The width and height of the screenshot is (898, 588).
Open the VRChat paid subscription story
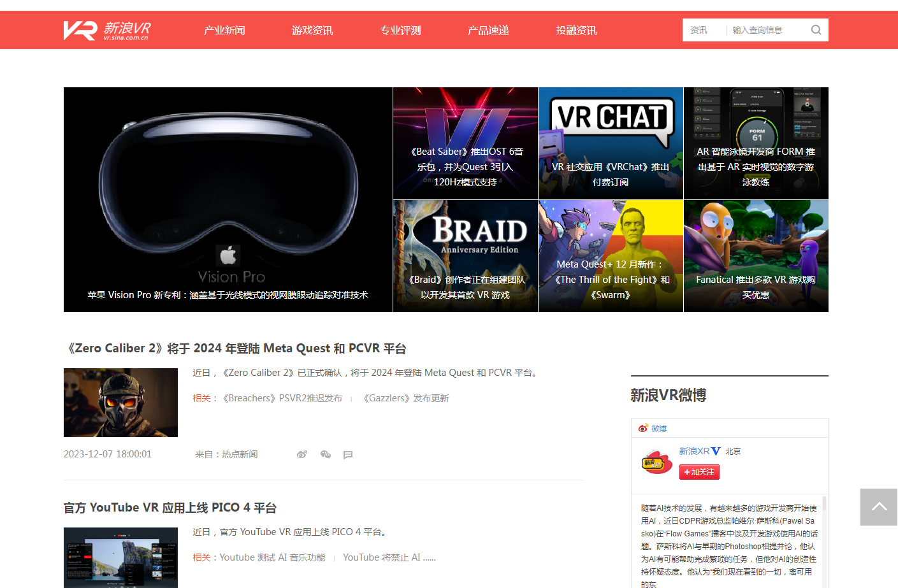[x=611, y=143]
